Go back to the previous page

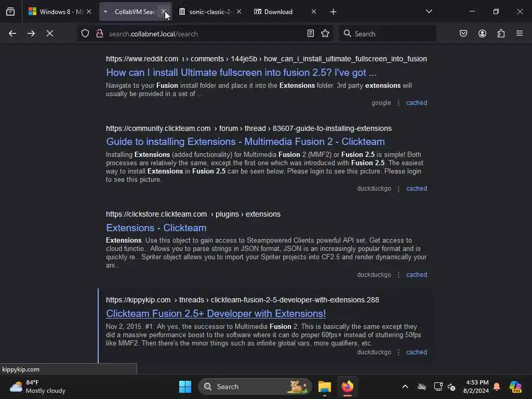tap(12, 34)
